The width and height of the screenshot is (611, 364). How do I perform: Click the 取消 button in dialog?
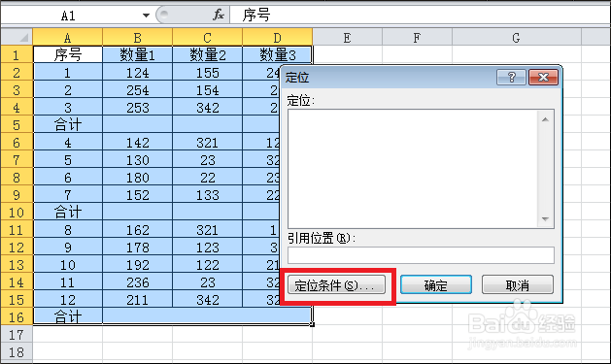(x=518, y=285)
